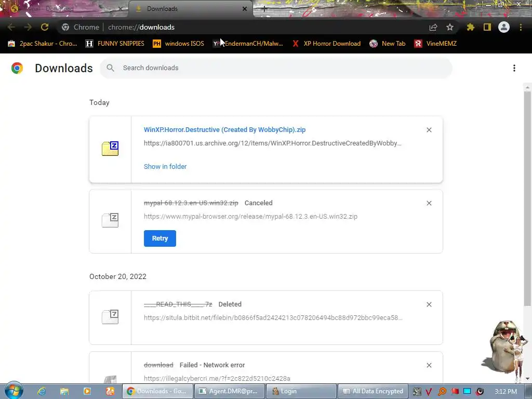The height and width of the screenshot is (399, 532).
Task: Open the Chrome profile avatar
Action: [x=504, y=27]
